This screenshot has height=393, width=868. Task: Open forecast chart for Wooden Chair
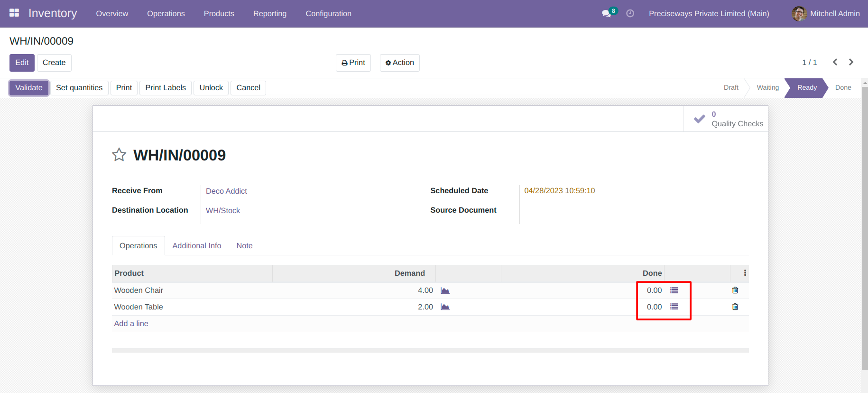[445, 290]
